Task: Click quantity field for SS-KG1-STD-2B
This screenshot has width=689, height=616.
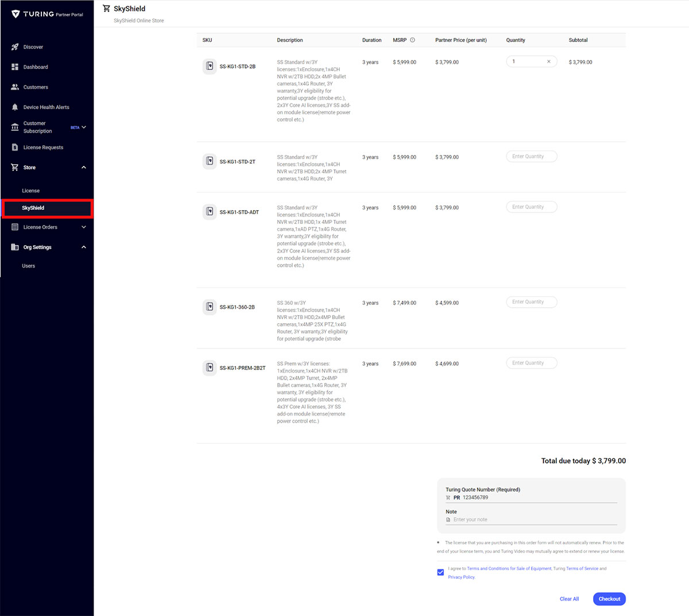Action: [x=532, y=61]
